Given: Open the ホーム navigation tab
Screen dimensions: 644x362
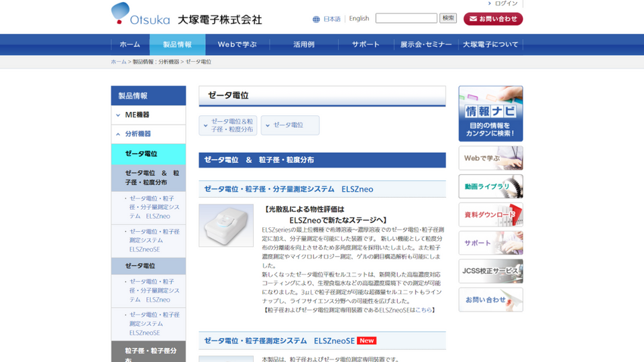Looking at the screenshot, I should click(129, 44).
